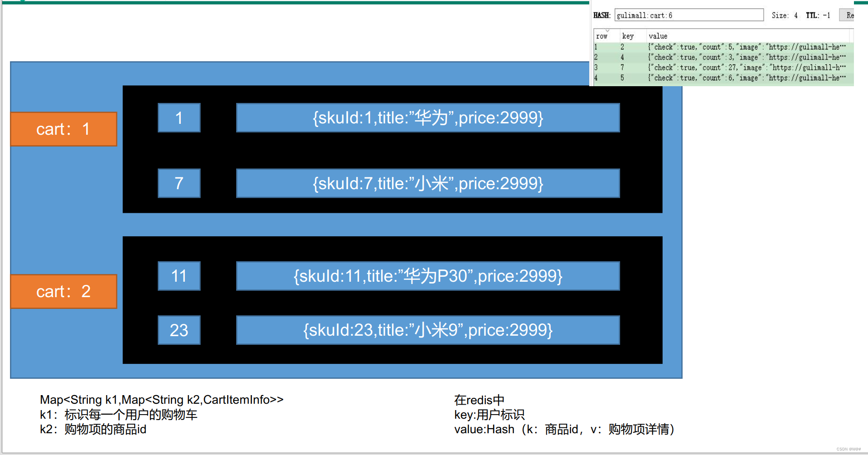The width and height of the screenshot is (868, 455).
Task: Click the value cell containing count:6
Action: tap(747, 78)
